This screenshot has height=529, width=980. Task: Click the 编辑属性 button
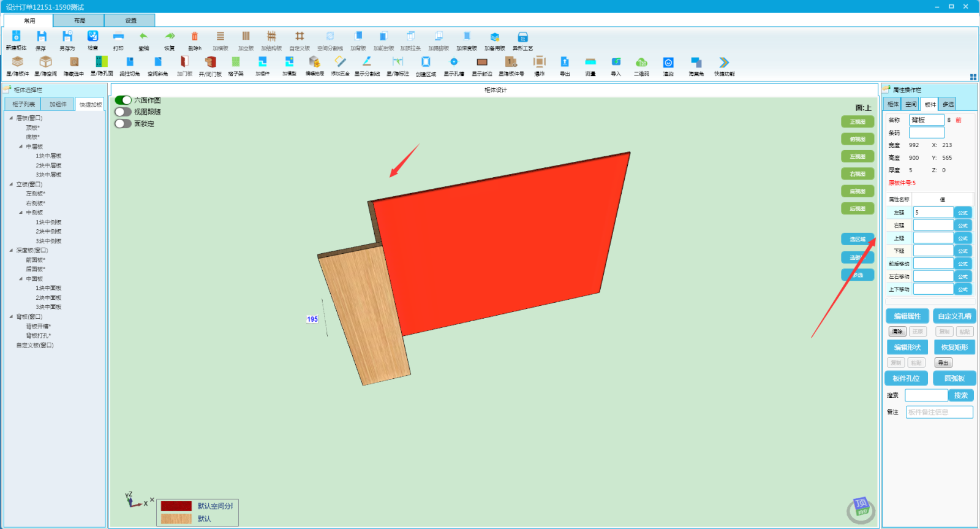[x=907, y=316]
